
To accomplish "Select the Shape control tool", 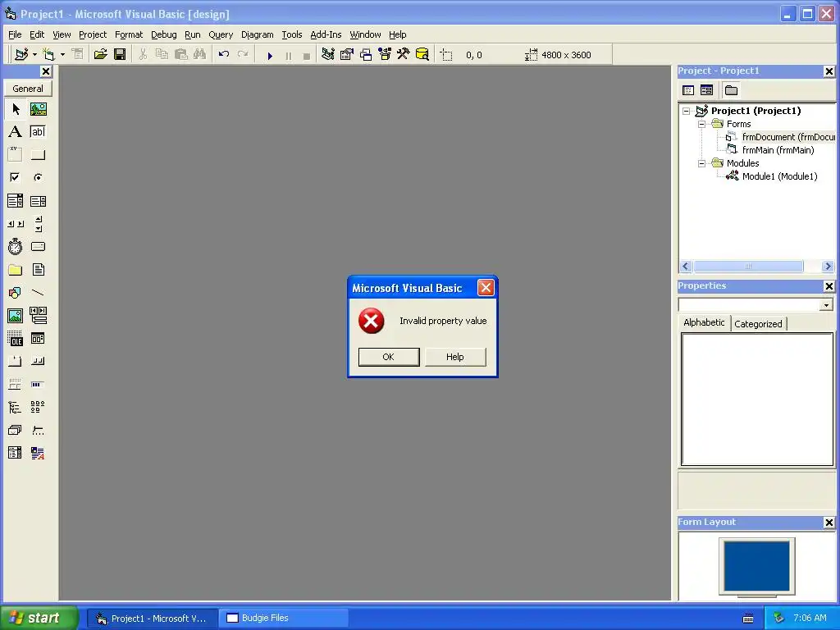I will coord(16,293).
